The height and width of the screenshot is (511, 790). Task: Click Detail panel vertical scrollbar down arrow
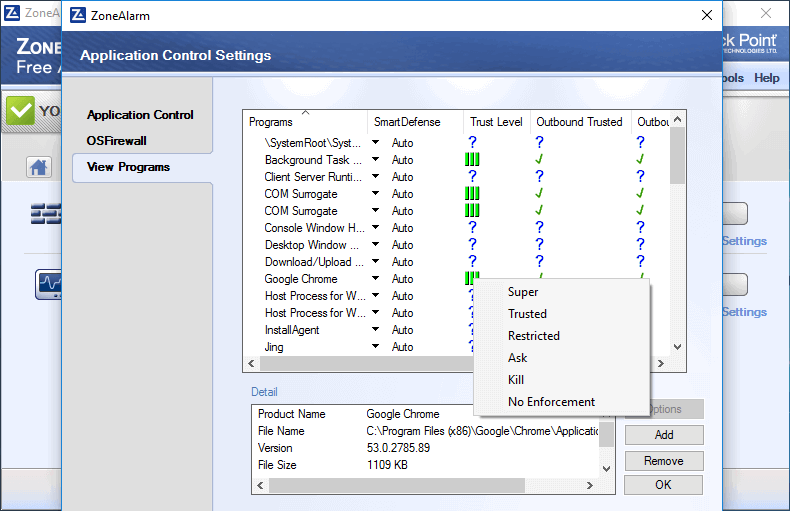[607, 469]
